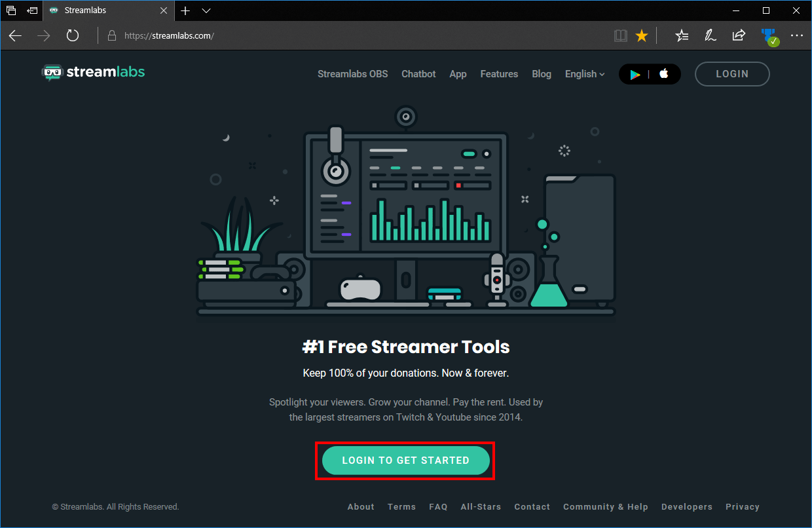
Task: Open a new browser tab
Action: pos(185,10)
